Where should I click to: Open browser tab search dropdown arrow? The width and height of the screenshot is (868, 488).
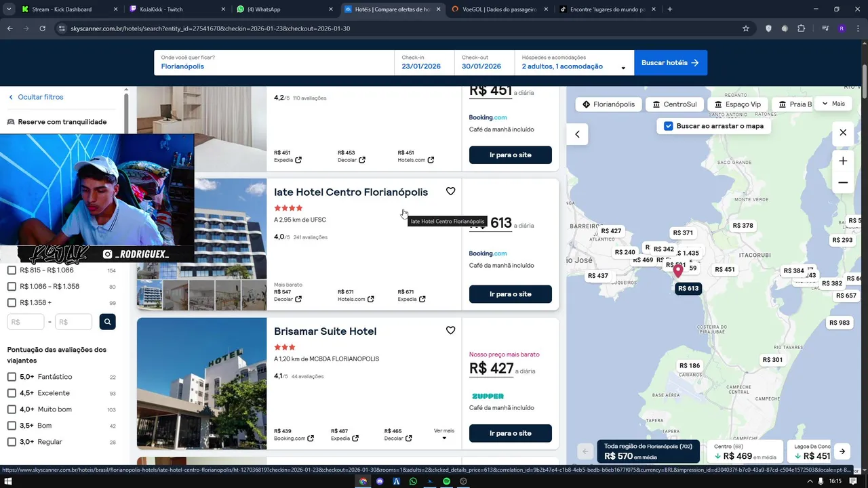[9, 9]
